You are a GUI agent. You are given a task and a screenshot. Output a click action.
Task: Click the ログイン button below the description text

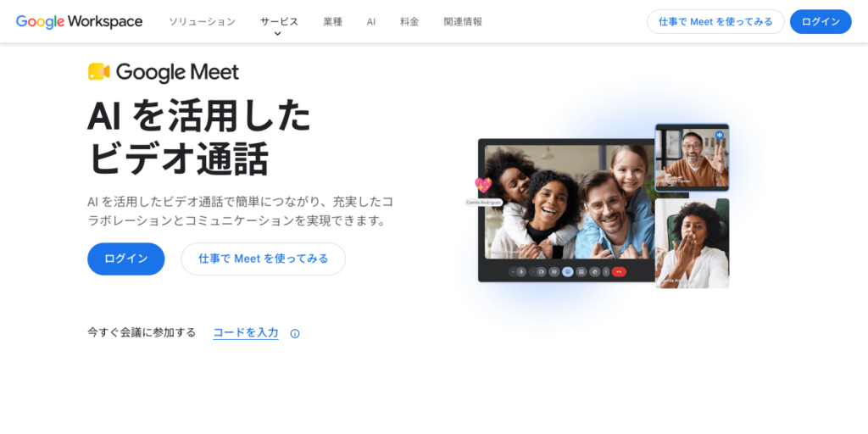[126, 259]
